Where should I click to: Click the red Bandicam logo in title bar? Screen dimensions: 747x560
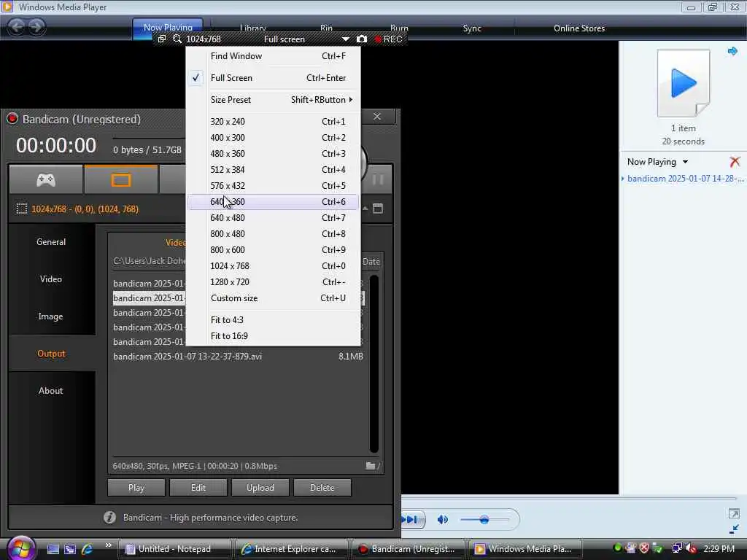point(12,119)
